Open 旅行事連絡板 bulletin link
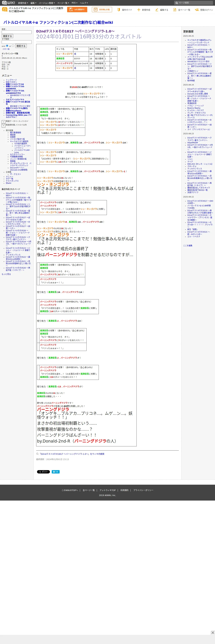 tap(16, 133)
